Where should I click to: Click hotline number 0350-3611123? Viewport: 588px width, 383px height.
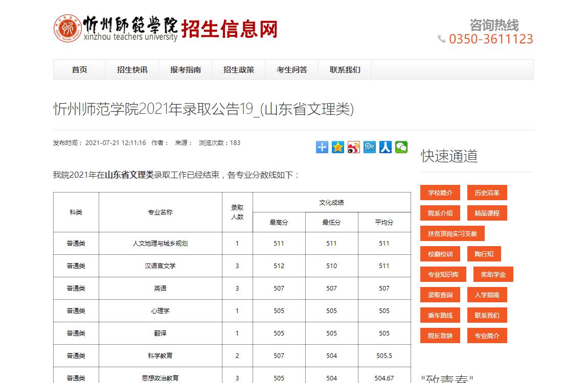tap(491, 39)
